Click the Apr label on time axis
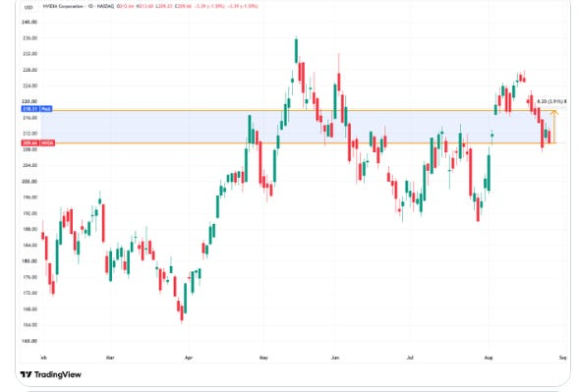 189,358
